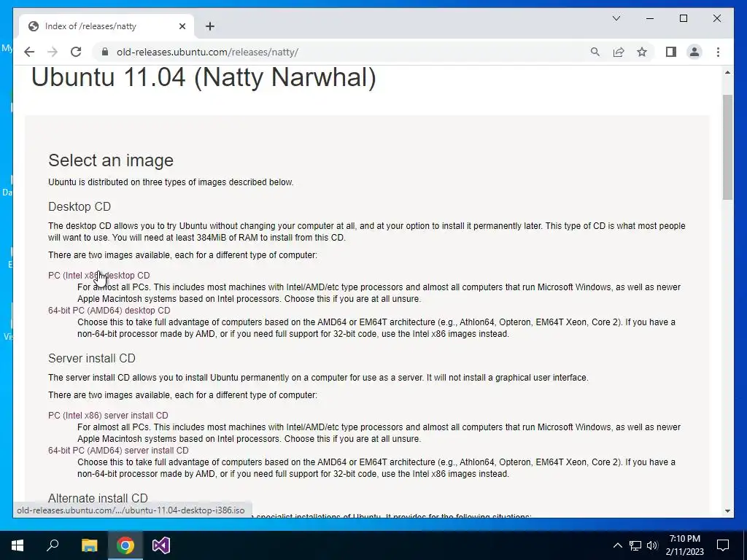Open the PC (Intel x86) server install CD link

coord(108,415)
